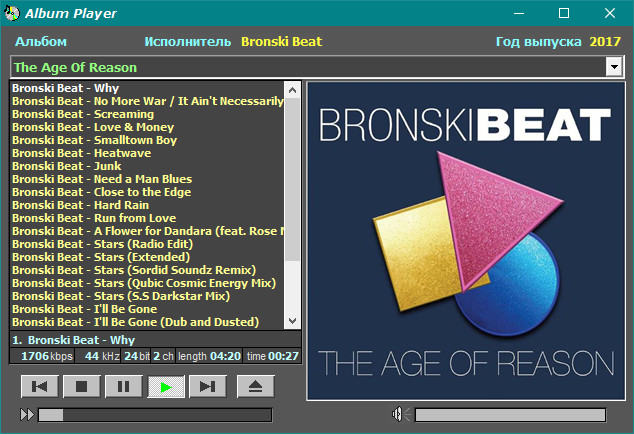Click the green play button

coord(166,387)
